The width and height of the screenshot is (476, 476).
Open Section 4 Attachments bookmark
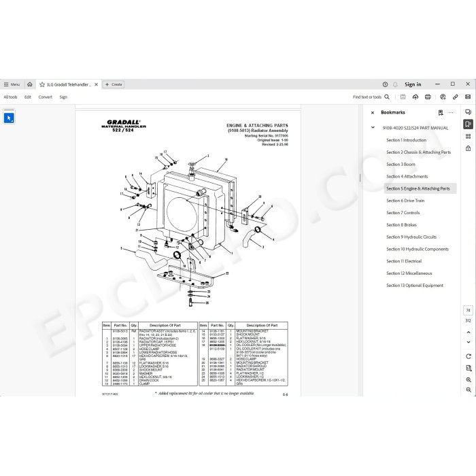click(407, 177)
